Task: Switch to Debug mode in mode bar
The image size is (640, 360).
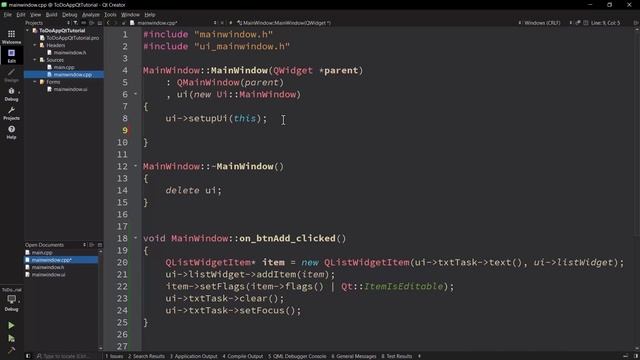Action: [11, 94]
